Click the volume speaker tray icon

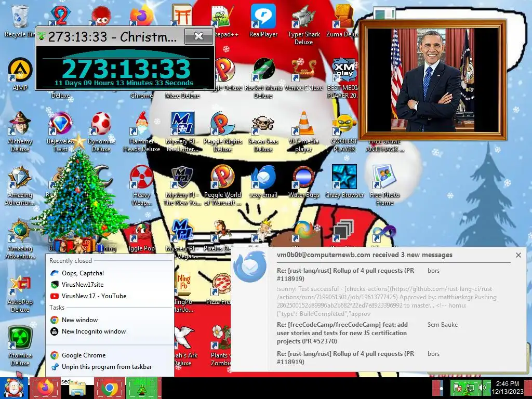click(482, 388)
